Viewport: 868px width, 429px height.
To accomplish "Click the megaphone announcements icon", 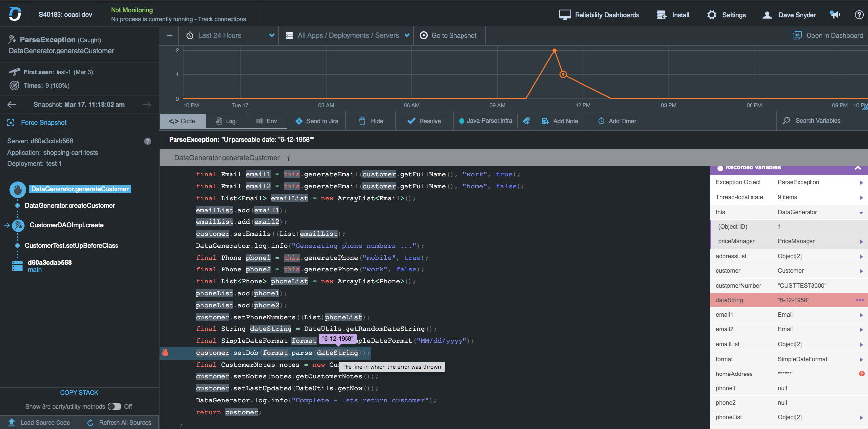I will [835, 15].
